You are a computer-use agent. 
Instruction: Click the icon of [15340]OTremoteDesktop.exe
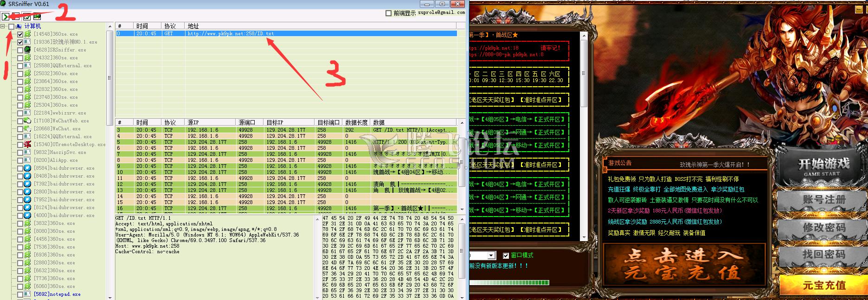27,144
